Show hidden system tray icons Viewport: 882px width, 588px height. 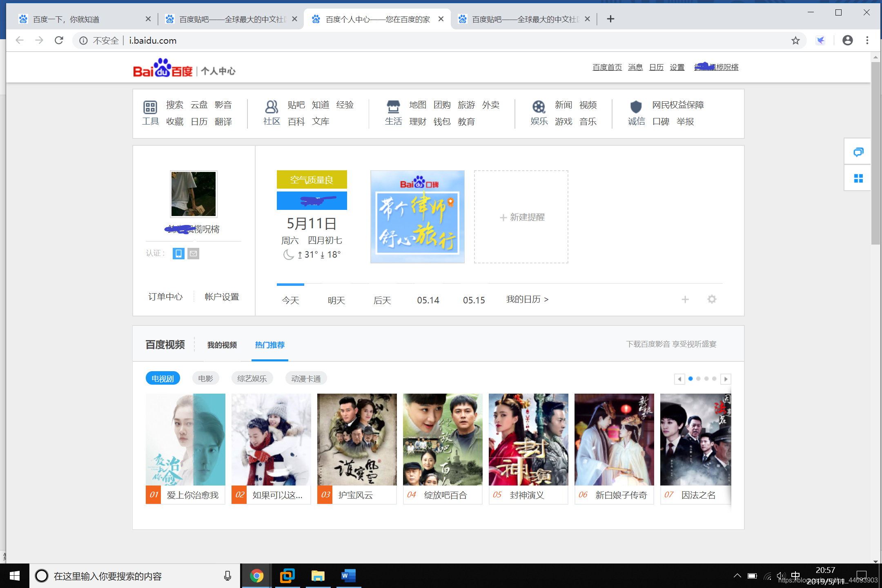[x=737, y=576]
